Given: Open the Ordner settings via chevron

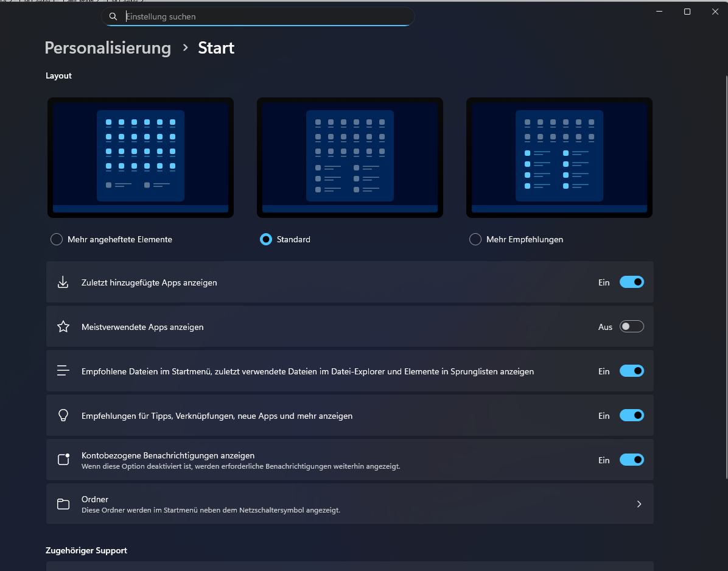Looking at the screenshot, I should coord(639,504).
